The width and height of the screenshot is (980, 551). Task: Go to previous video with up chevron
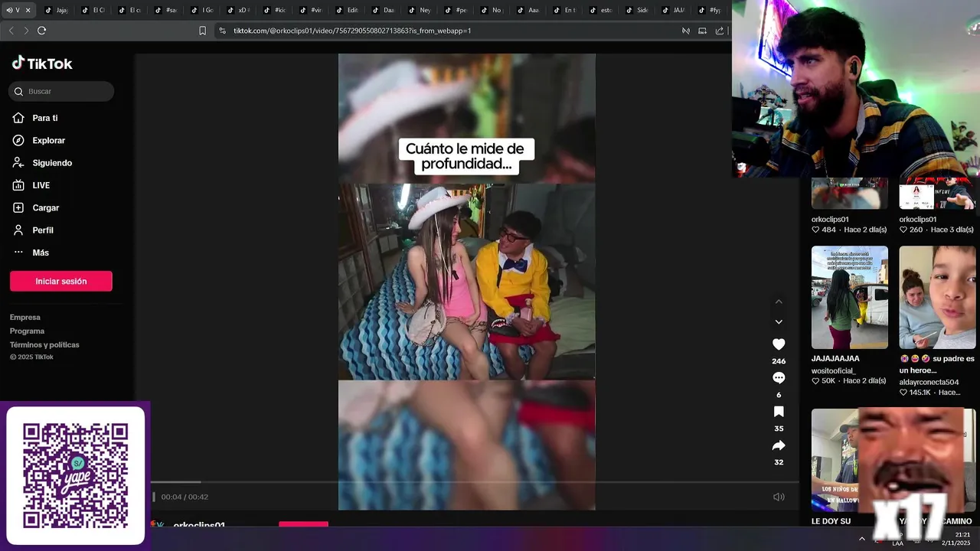coord(779,302)
